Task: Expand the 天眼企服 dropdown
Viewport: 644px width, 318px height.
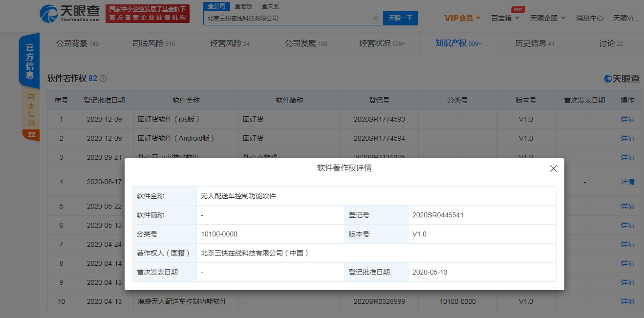Action: tap(547, 18)
